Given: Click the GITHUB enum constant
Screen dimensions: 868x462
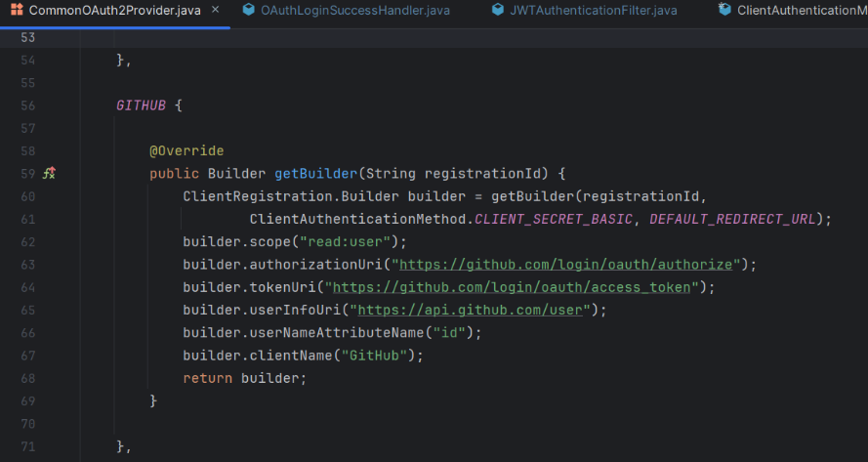Looking at the screenshot, I should click(x=141, y=105).
